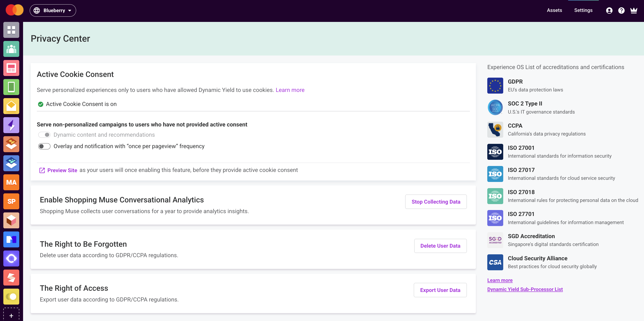Click Delete User Data button
The image size is (644, 321).
(x=440, y=246)
